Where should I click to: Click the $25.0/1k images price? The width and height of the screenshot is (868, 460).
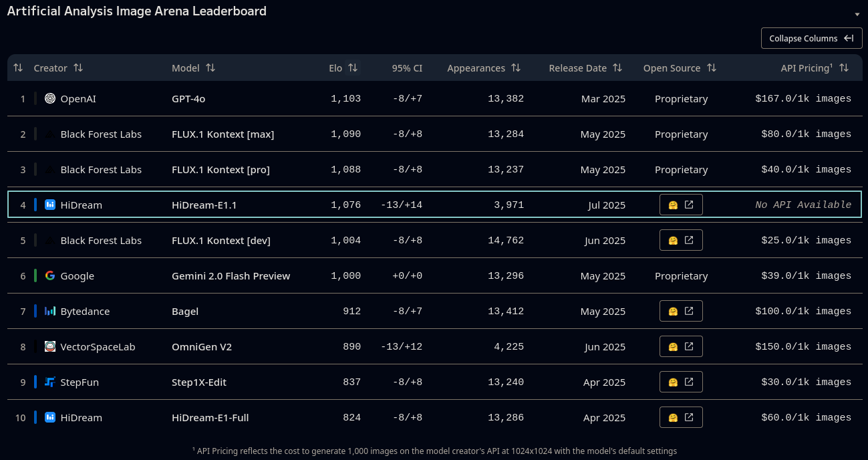click(x=806, y=240)
